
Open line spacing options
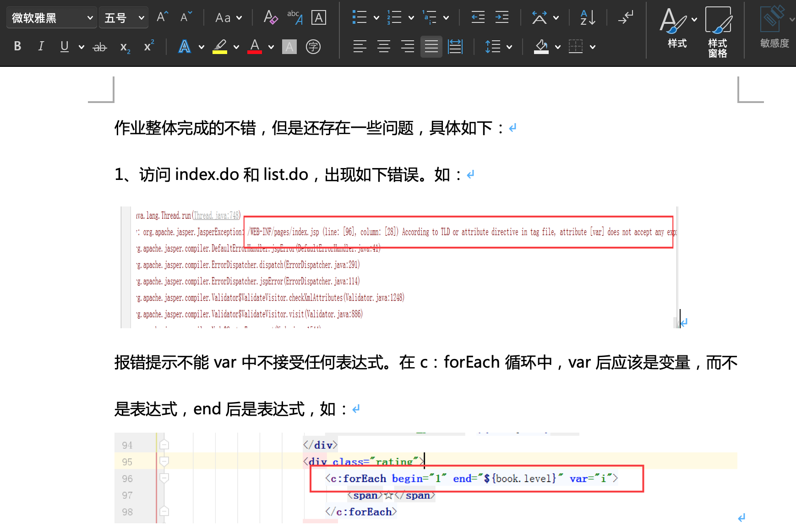pos(493,46)
